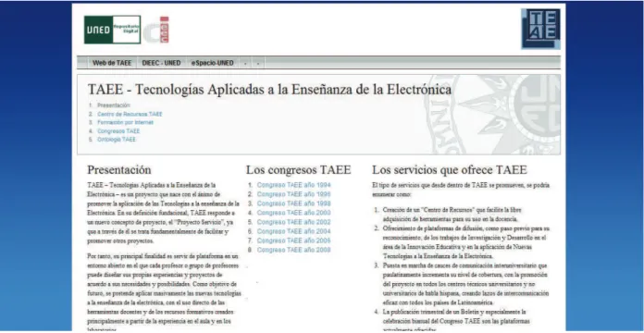This screenshot has width=644, height=333.
Task: Click the UNED Repositorio Digital logo
Action: point(113,30)
